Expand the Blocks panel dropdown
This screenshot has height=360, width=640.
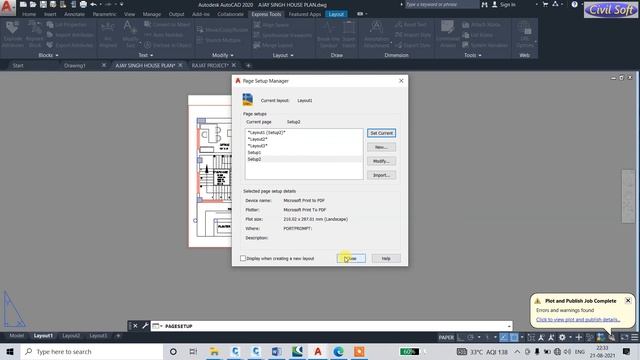click(x=48, y=55)
